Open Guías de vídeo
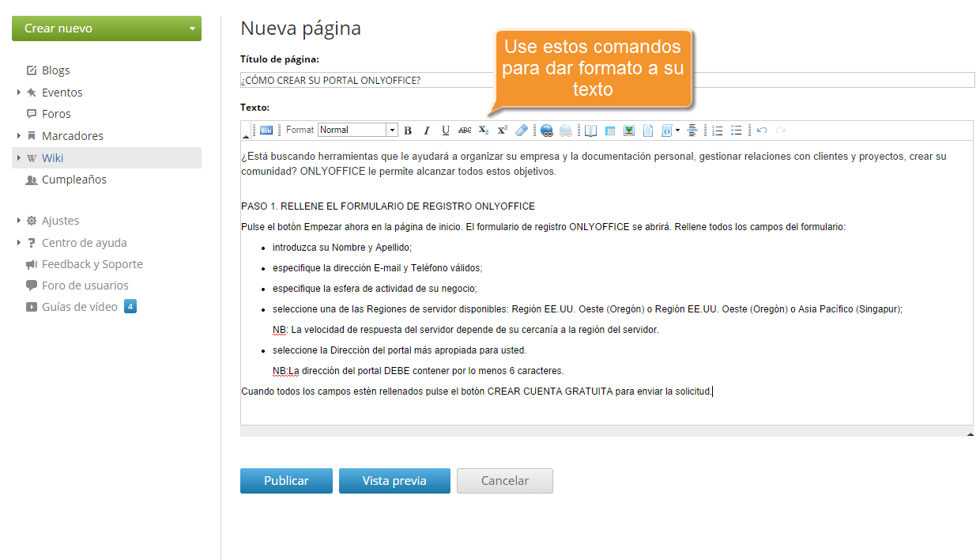This screenshot has height=560, width=980. click(x=80, y=307)
